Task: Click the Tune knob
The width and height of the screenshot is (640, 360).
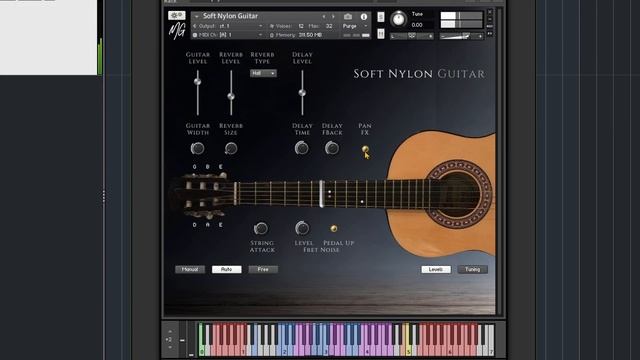Action: click(x=398, y=19)
